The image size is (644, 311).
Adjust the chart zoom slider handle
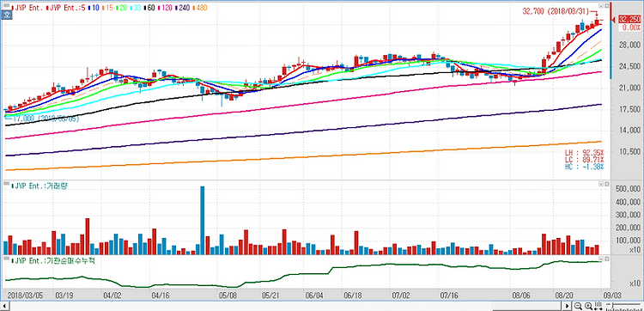tap(612, 306)
